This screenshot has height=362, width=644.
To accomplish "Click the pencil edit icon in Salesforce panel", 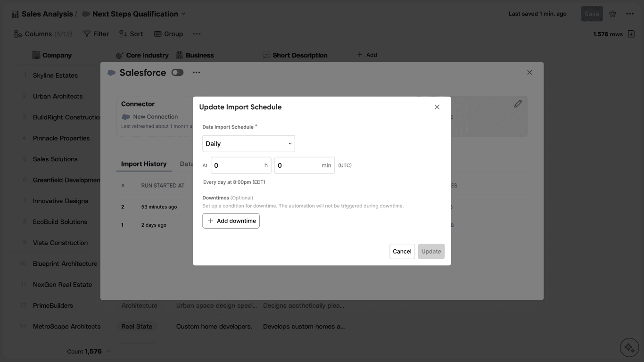I will [x=518, y=104].
